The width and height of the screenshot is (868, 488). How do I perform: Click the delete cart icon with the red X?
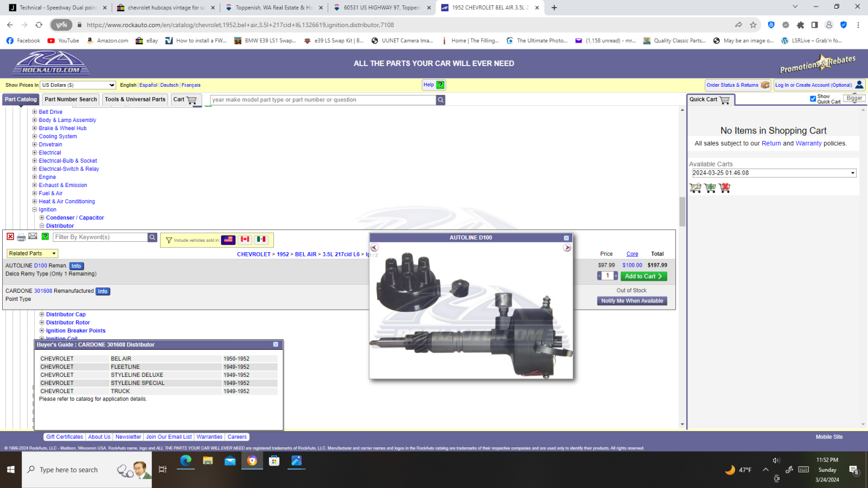[725, 188]
